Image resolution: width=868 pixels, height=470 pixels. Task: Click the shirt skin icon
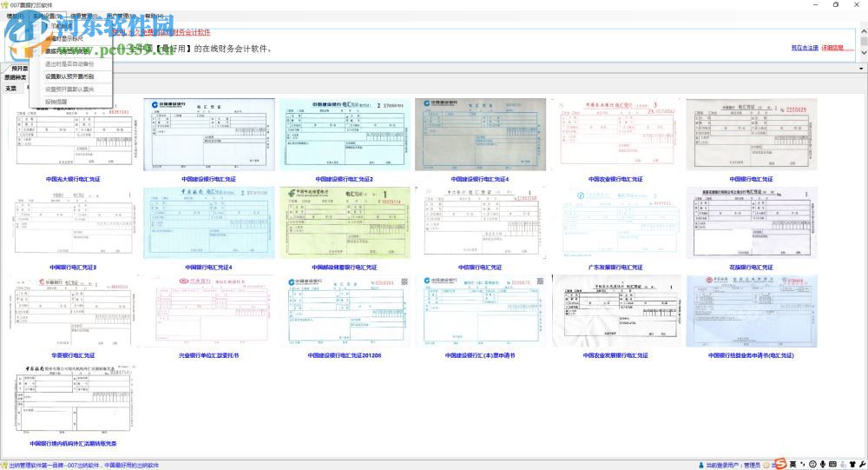point(852,465)
